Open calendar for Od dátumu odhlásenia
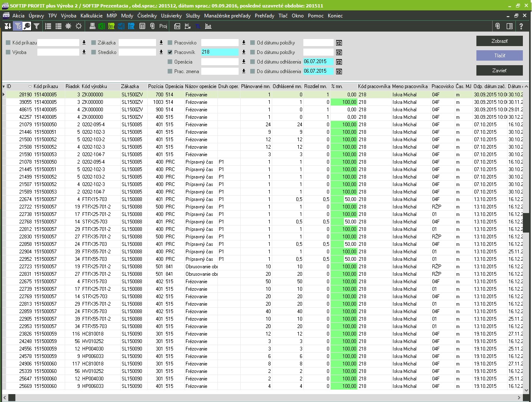 click(x=339, y=62)
